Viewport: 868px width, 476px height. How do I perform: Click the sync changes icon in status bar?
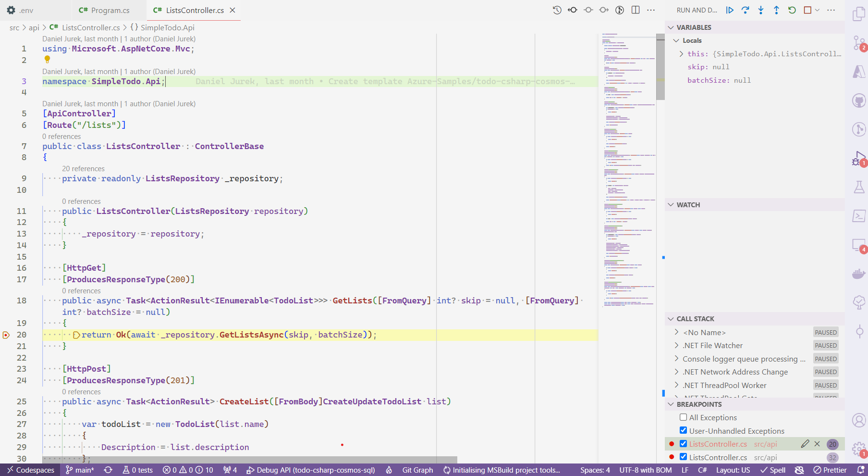[108, 470]
